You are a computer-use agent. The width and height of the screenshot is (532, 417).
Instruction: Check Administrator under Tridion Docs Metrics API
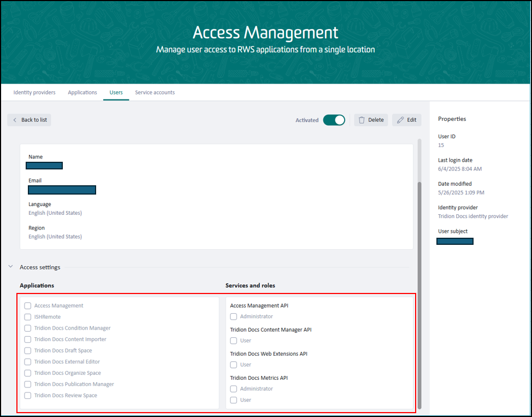(233, 389)
